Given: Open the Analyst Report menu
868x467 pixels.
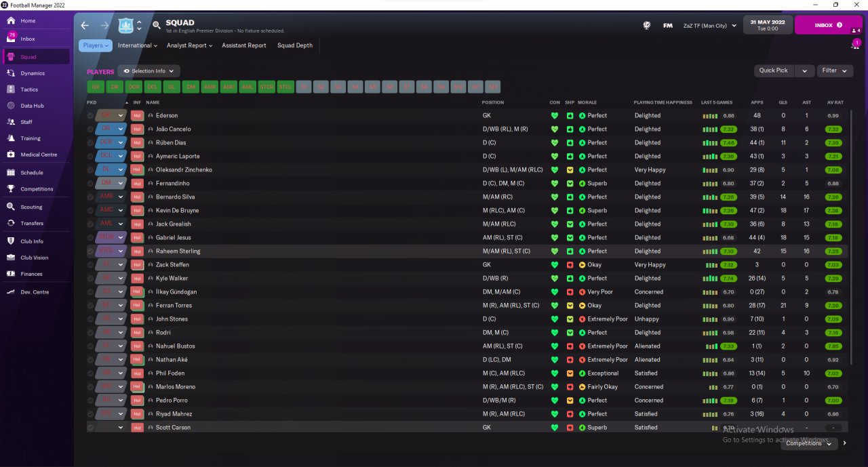Looking at the screenshot, I should coord(189,45).
